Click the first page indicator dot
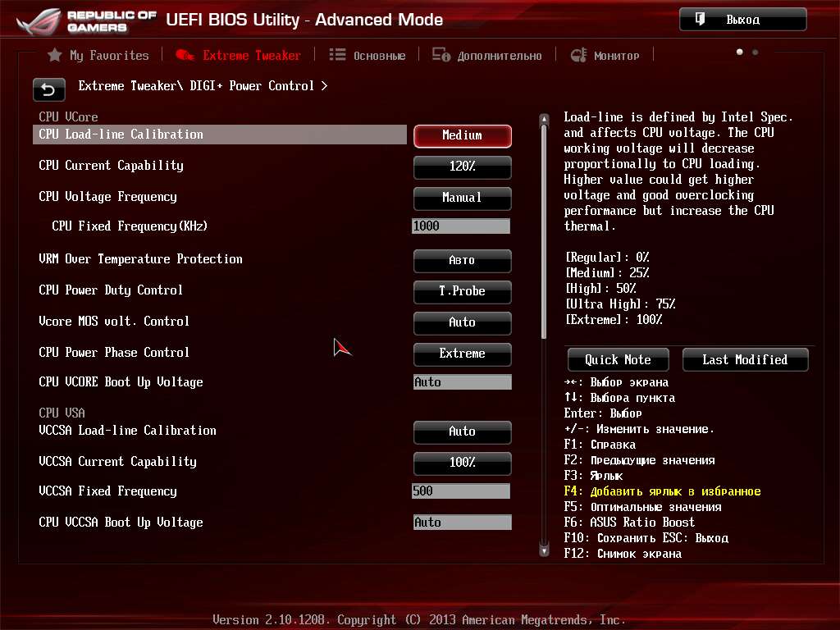840x630 pixels. [740, 52]
